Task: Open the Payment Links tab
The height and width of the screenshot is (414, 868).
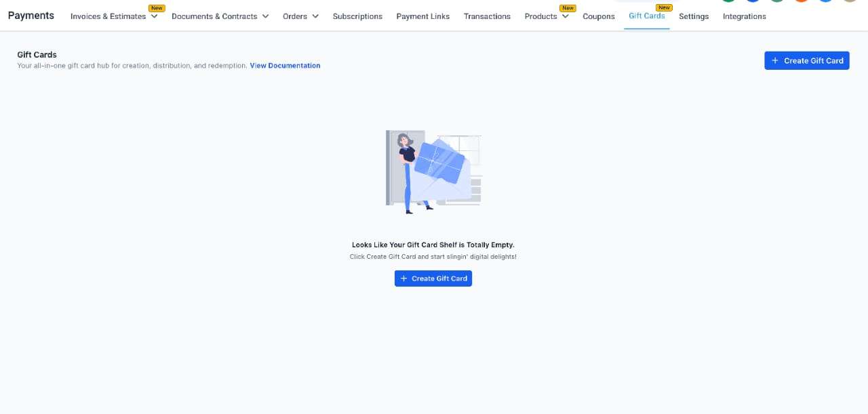Action: point(422,16)
